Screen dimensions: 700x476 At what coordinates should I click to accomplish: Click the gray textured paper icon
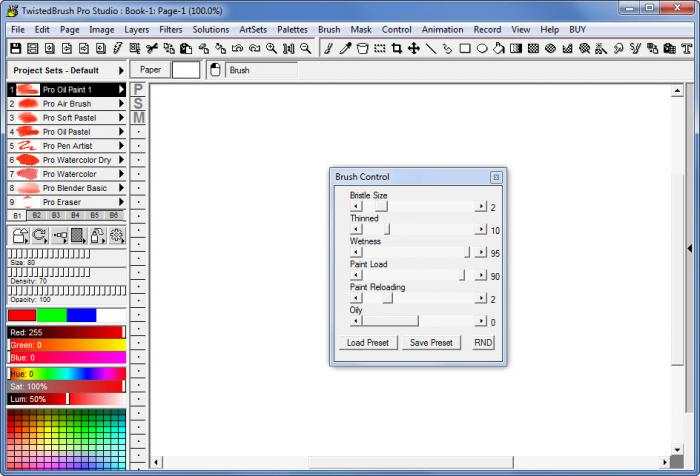coord(78,235)
